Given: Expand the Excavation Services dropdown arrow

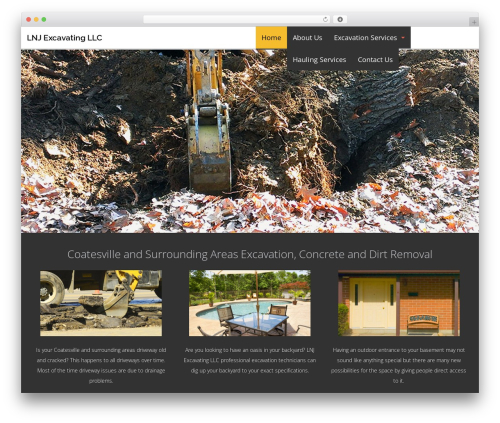Looking at the screenshot, I should point(403,38).
